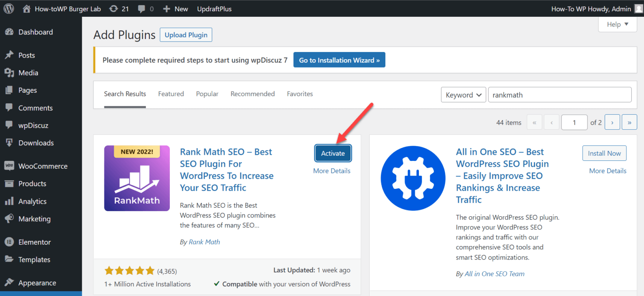Open the All in One SEO plugin title link

point(502,176)
